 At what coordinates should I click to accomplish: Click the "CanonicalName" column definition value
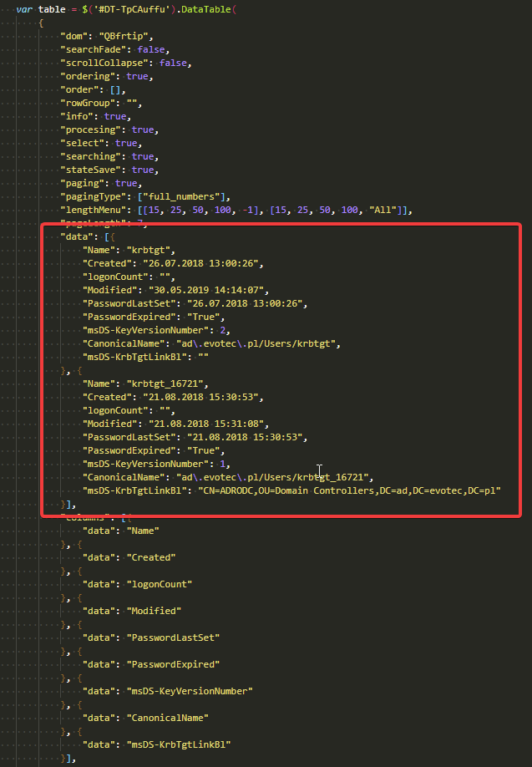(167, 718)
